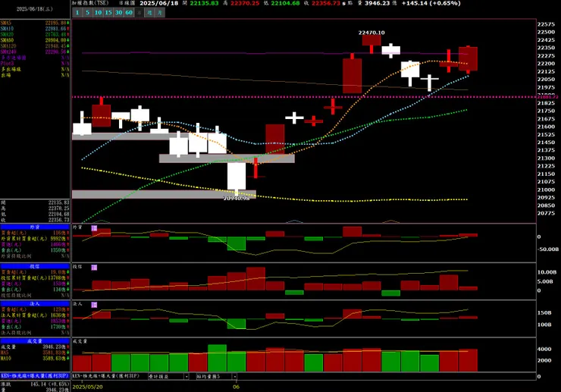The width and height of the screenshot is (561, 392).
Task: Select the blue 外資 panel header
Action: [x=35, y=227]
